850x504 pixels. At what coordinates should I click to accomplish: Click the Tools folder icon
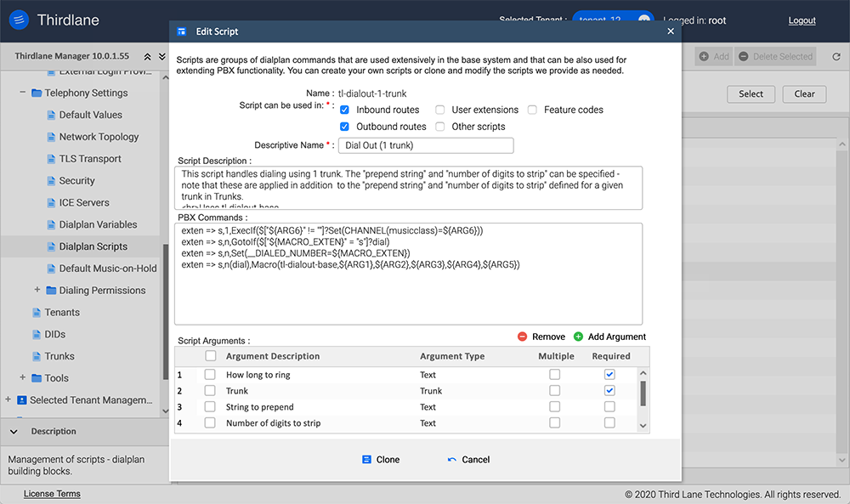click(37, 378)
